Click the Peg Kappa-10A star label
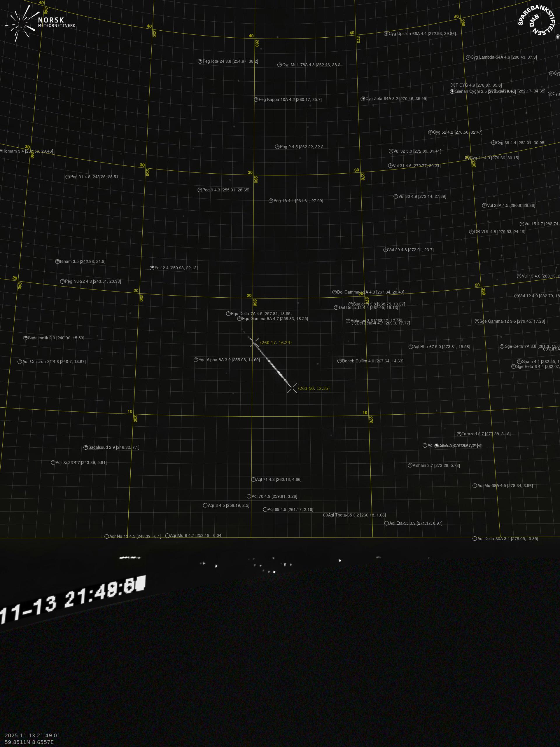 tap(290, 100)
